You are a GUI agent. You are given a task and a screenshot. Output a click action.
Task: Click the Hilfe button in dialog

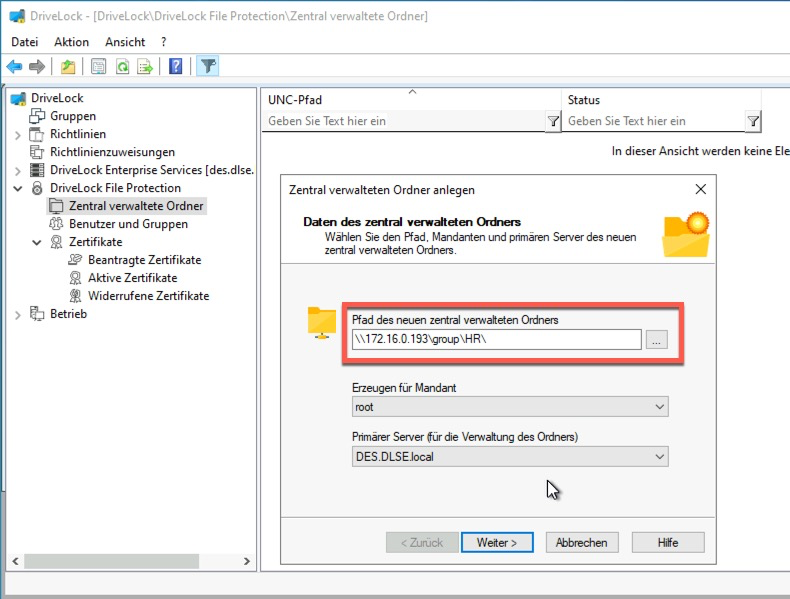pos(668,543)
